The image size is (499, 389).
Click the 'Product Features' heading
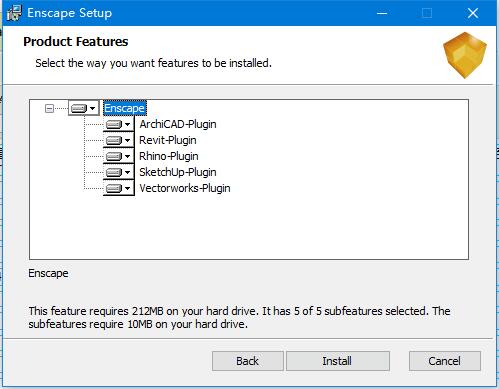click(x=76, y=42)
